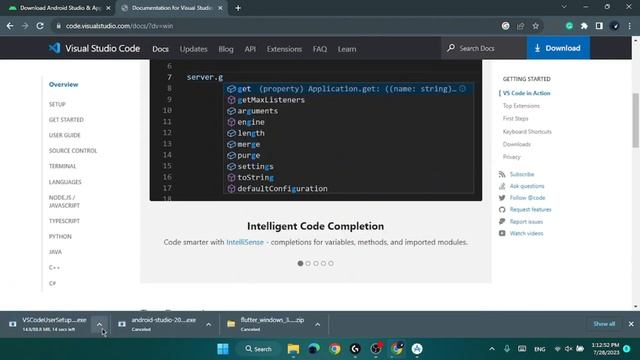Open options for flutter_windows zip download
This screenshot has width=640, height=360.
pyautogui.click(x=318, y=324)
